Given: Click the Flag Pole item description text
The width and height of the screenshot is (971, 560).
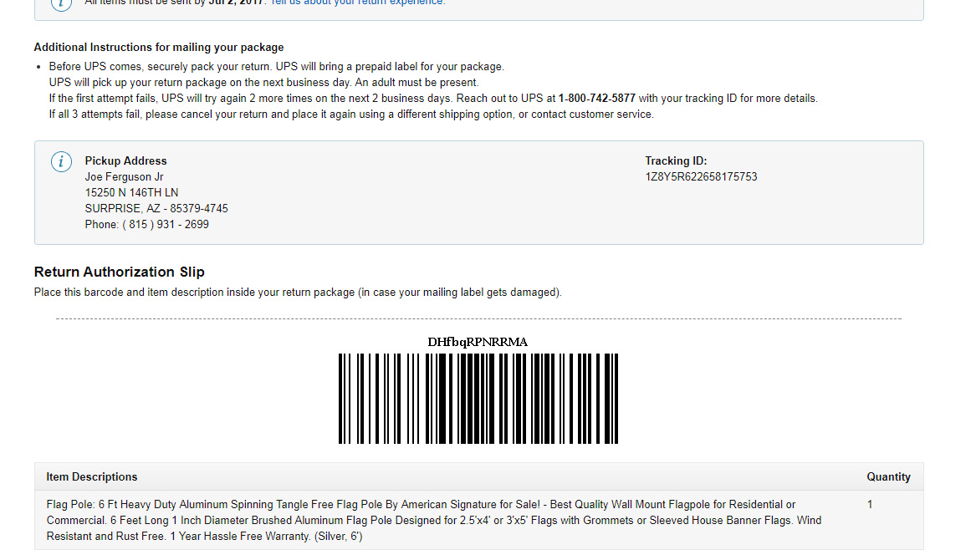Looking at the screenshot, I should [x=434, y=521].
